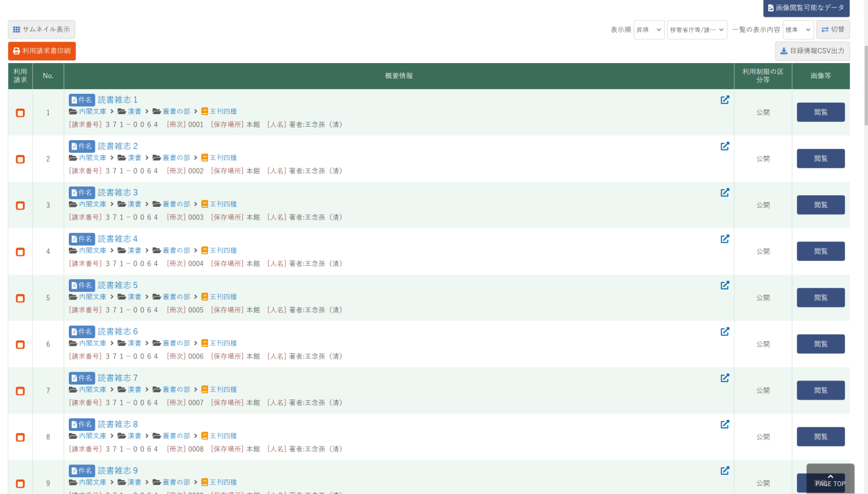Open 読書雑志 1 in new window icon

click(724, 100)
